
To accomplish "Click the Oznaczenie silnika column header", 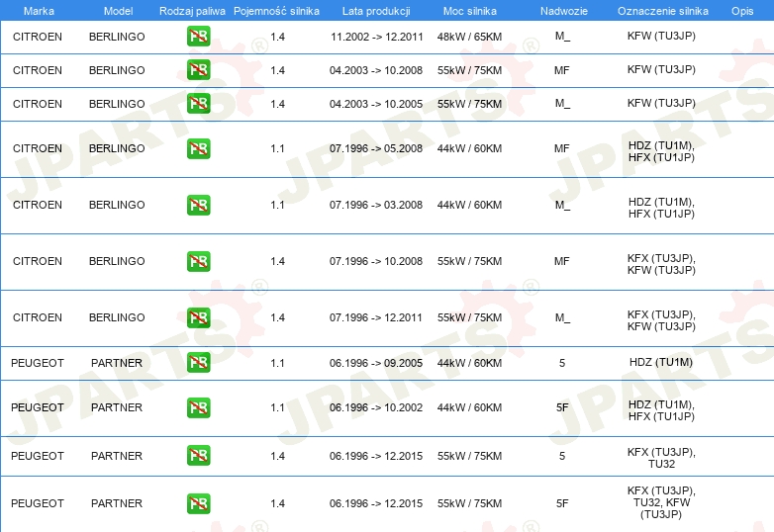I will 662,11.
